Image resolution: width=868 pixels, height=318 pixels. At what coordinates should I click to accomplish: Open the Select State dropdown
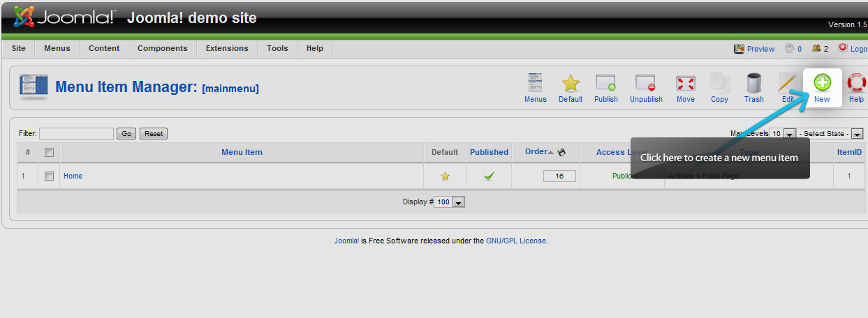point(831,133)
